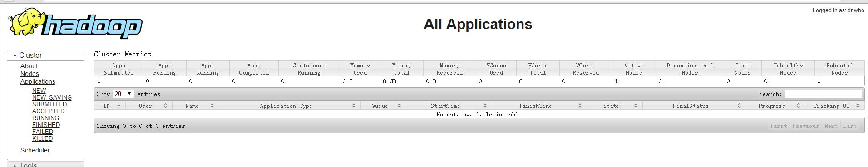Click the Rebooted Nodes count link
The image size is (868, 167).
tap(819, 81)
